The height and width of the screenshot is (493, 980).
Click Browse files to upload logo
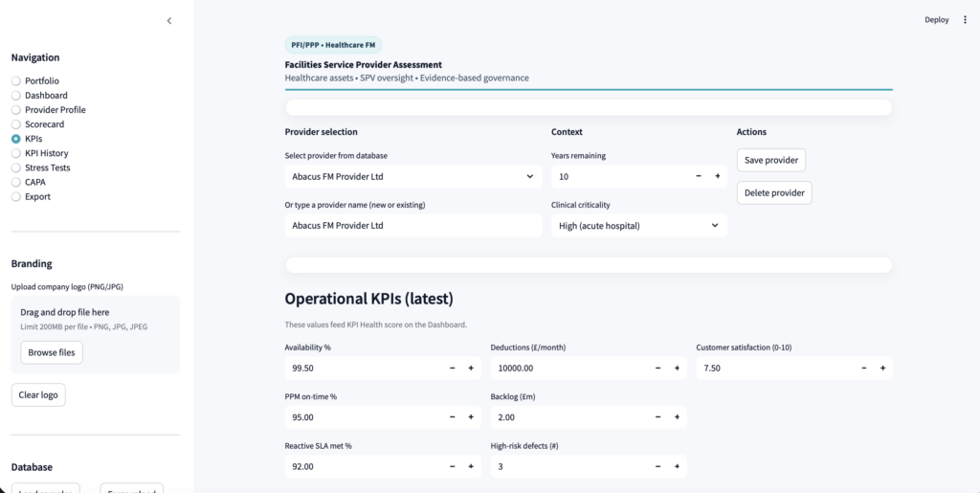point(52,352)
